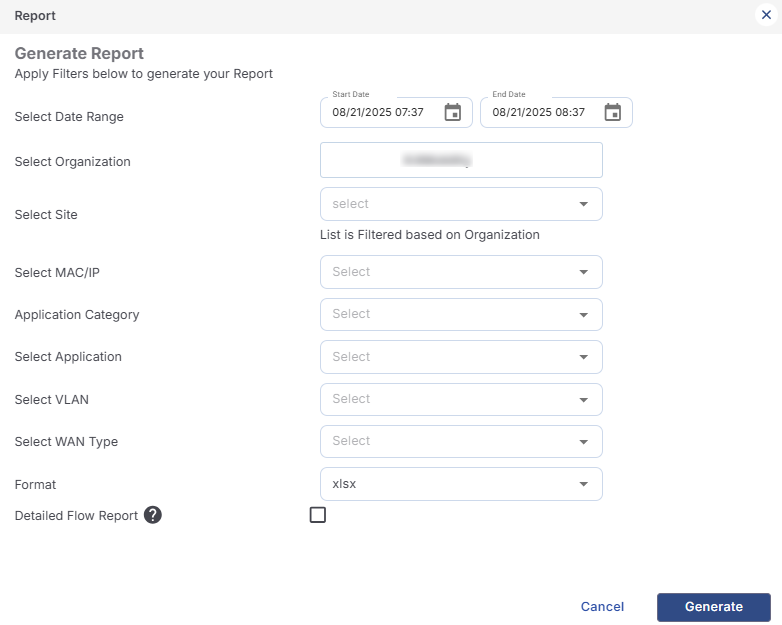Click the Select Organization field

tap(461, 160)
